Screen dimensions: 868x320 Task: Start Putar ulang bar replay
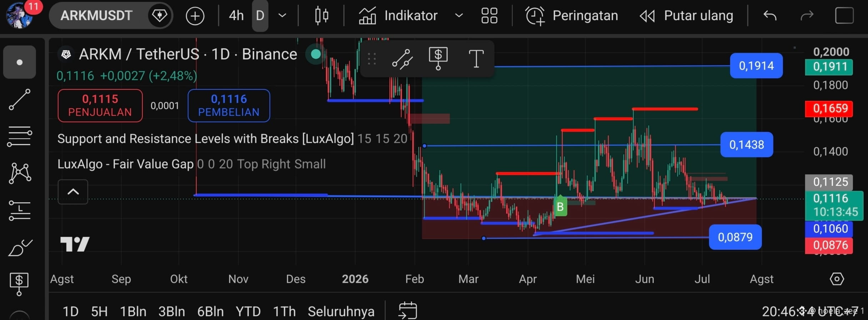pyautogui.click(x=686, y=16)
